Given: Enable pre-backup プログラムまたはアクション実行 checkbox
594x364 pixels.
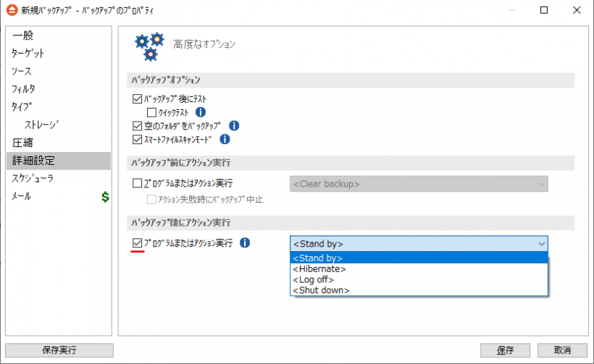Looking at the screenshot, I should [x=137, y=183].
